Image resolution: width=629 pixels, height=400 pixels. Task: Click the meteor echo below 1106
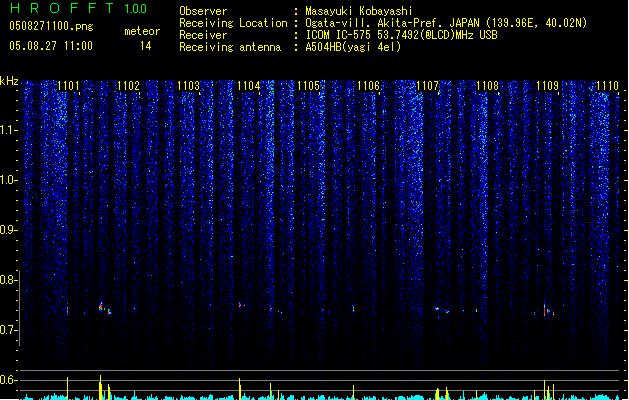tap(353, 309)
